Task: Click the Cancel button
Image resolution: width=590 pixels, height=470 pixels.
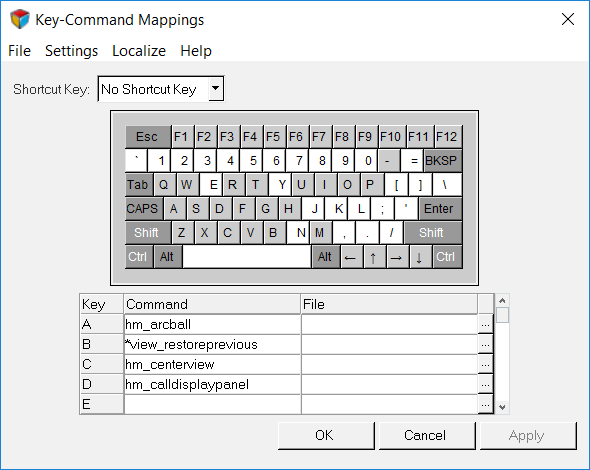Action: (x=427, y=435)
